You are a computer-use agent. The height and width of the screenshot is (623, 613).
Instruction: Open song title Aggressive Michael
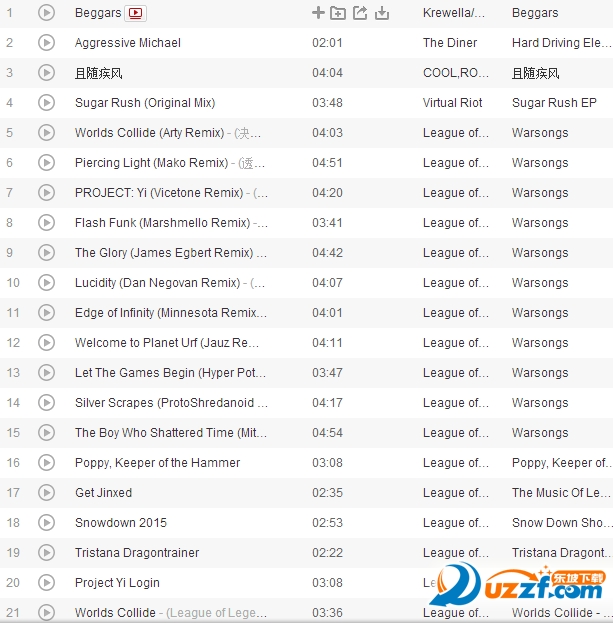[128, 43]
